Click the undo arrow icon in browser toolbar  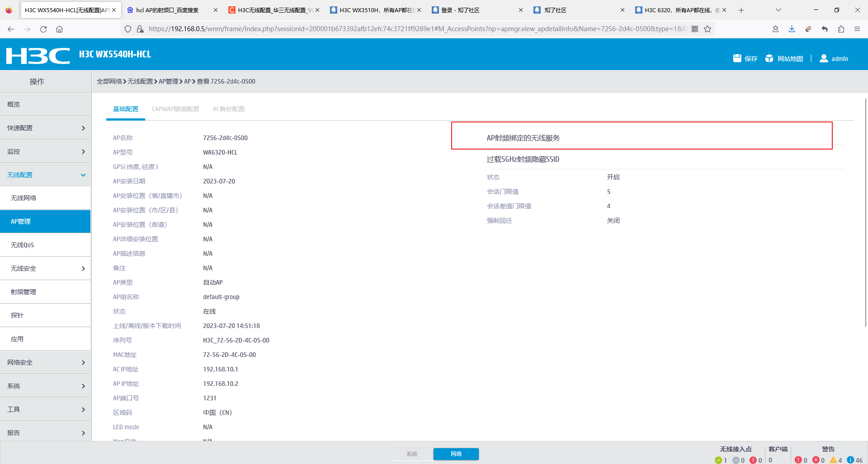825,29
